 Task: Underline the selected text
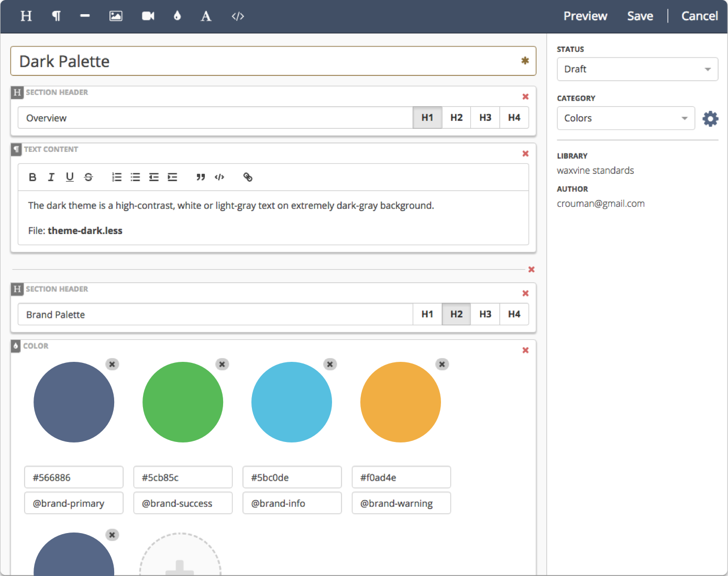[x=70, y=177]
